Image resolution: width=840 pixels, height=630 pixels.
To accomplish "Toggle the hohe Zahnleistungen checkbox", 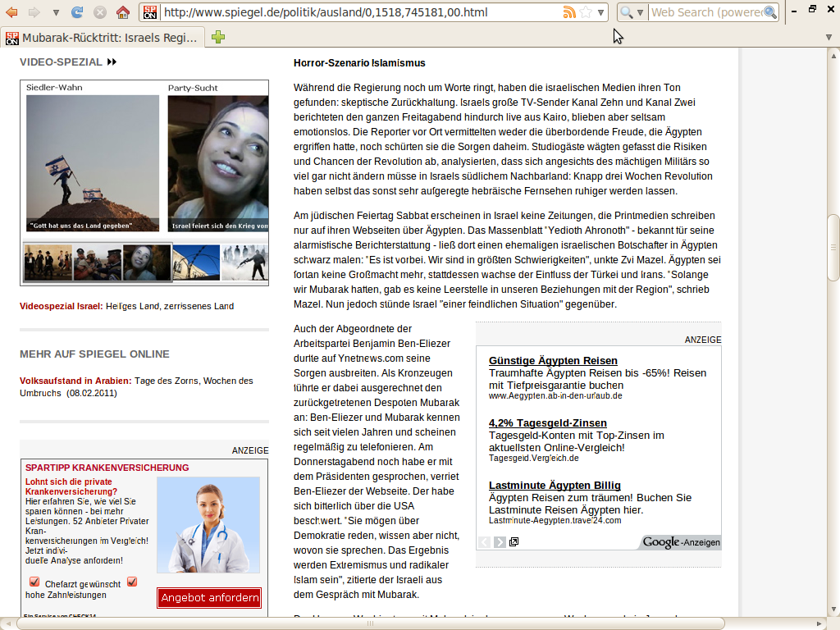I will pos(132,582).
